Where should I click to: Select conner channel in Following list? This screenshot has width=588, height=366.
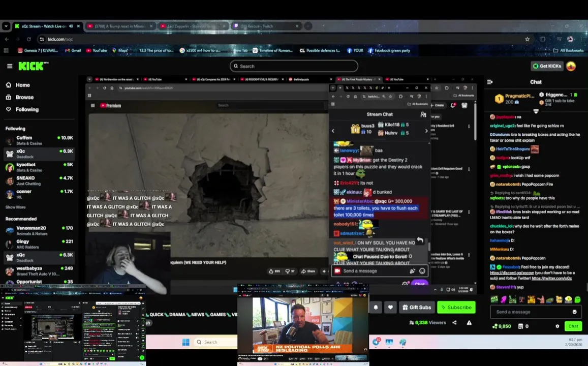tap(39, 194)
